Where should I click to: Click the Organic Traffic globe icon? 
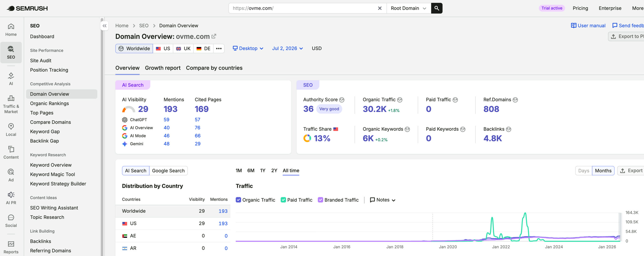(400, 100)
